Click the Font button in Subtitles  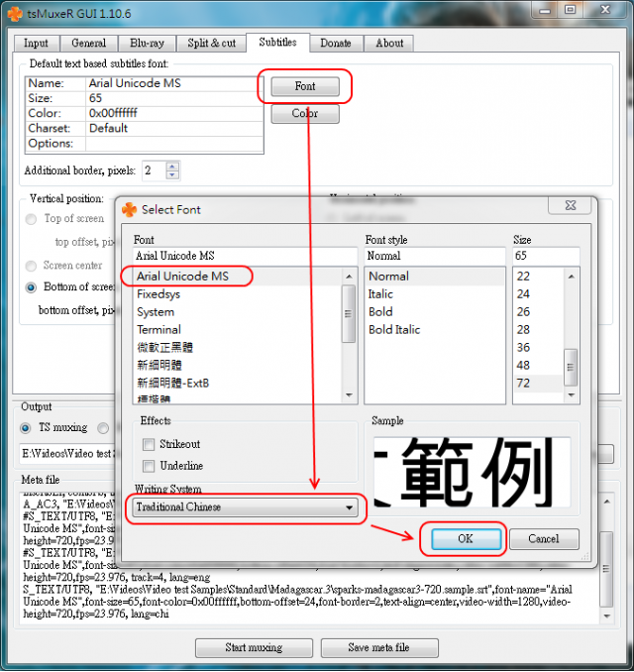point(305,86)
